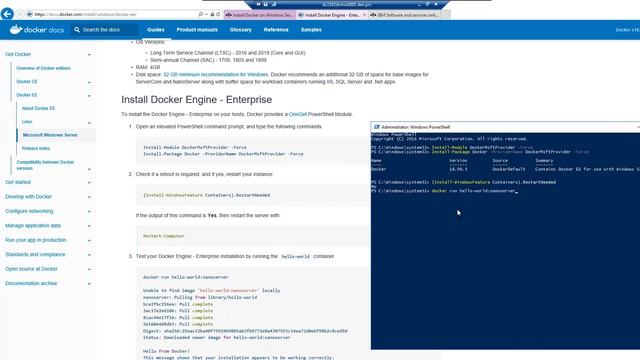640x360 pixels.
Task: Open 'Release notes' sidebar link
Action: 36,149
